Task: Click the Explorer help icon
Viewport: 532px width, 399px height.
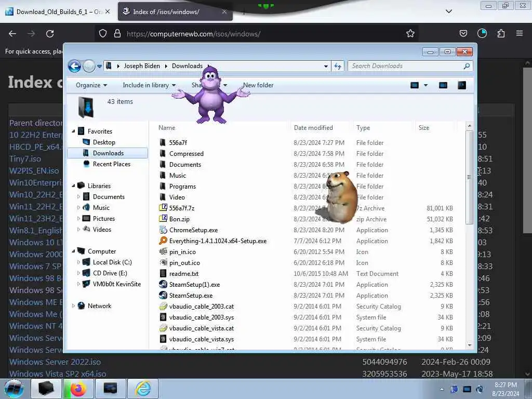Action: (462, 85)
